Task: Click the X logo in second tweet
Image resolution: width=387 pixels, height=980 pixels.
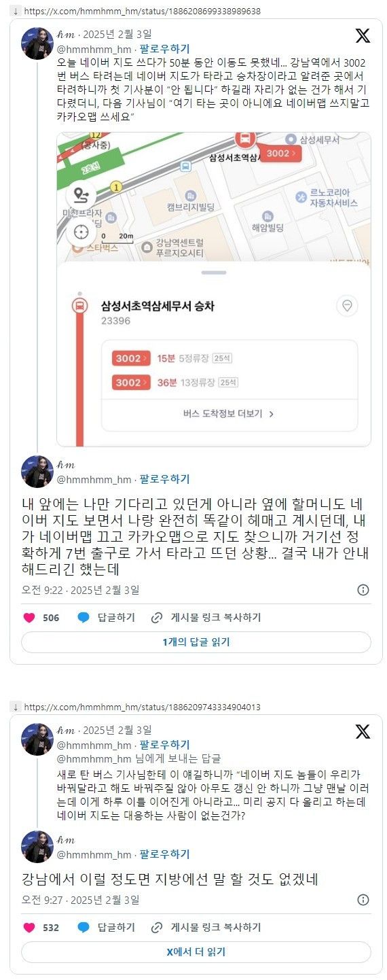Action: [363, 731]
